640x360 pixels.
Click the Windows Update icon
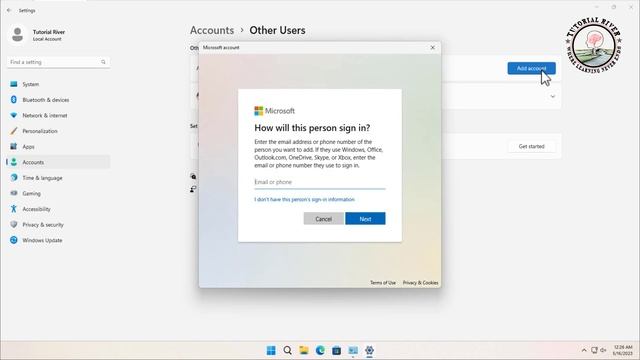click(14, 240)
